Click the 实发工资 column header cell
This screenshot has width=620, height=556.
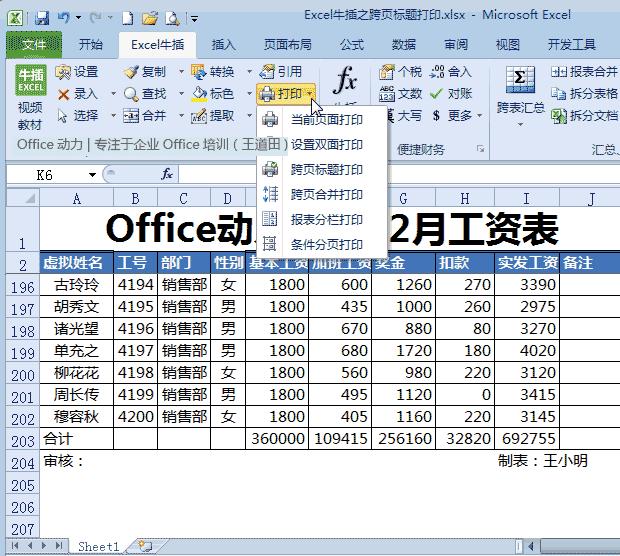click(527, 263)
